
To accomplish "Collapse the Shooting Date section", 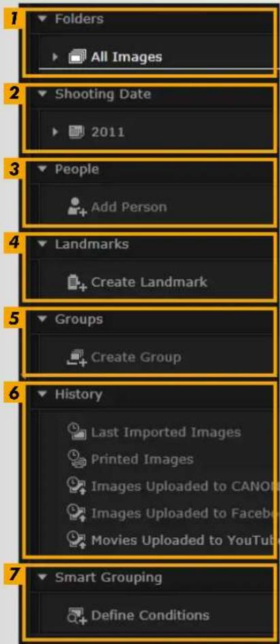I will (42, 94).
